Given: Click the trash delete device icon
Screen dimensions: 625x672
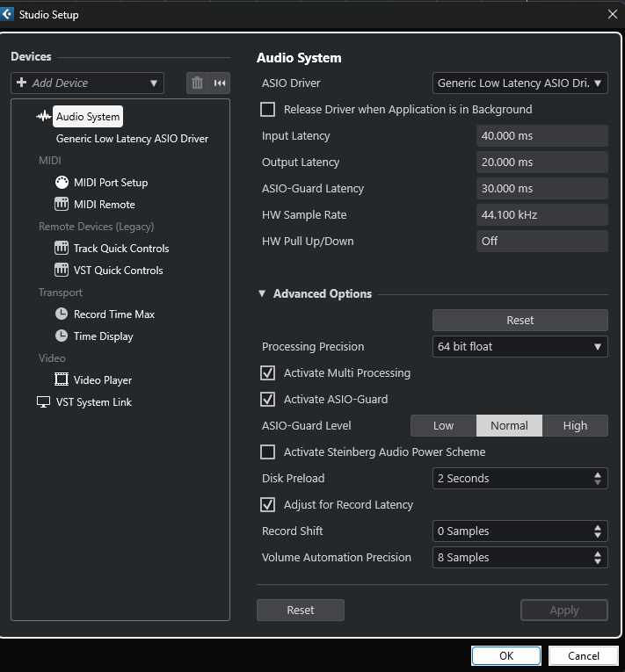Looking at the screenshot, I should [x=197, y=83].
